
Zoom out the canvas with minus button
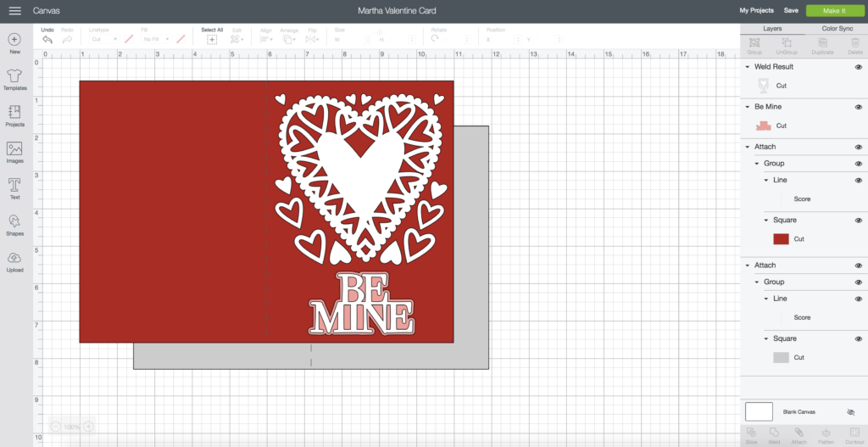[x=55, y=427]
